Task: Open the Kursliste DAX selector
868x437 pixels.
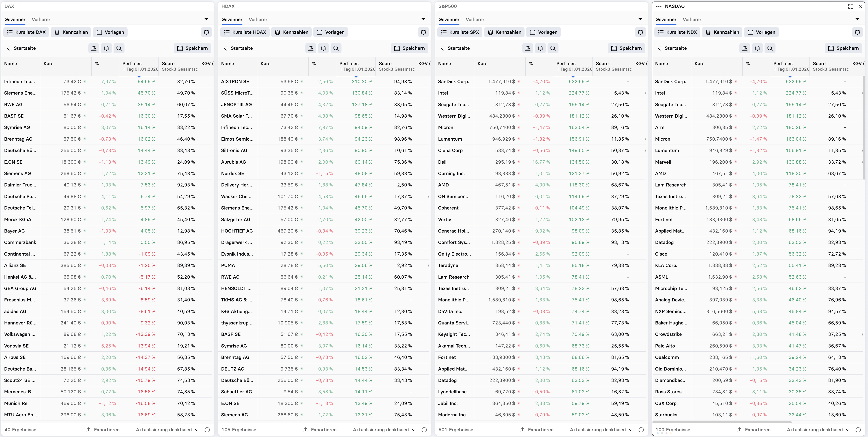Action: 26,32
